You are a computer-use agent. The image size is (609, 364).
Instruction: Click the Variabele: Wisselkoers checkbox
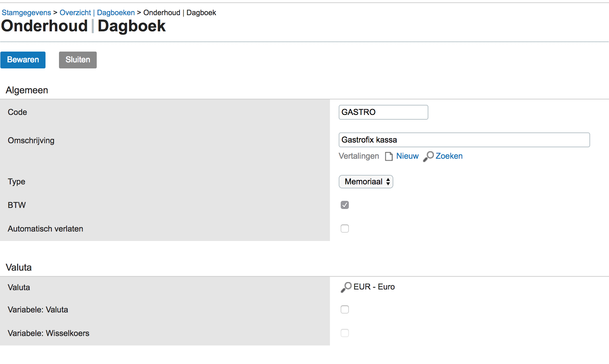click(344, 333)
